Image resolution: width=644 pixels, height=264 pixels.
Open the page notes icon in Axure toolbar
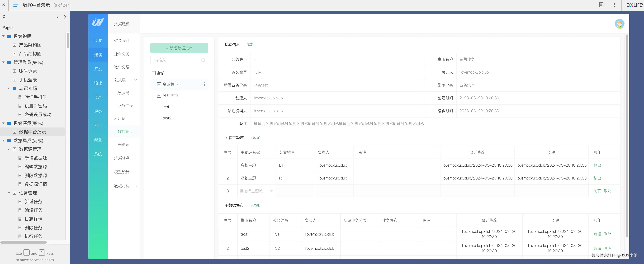[x=601, y=5]
